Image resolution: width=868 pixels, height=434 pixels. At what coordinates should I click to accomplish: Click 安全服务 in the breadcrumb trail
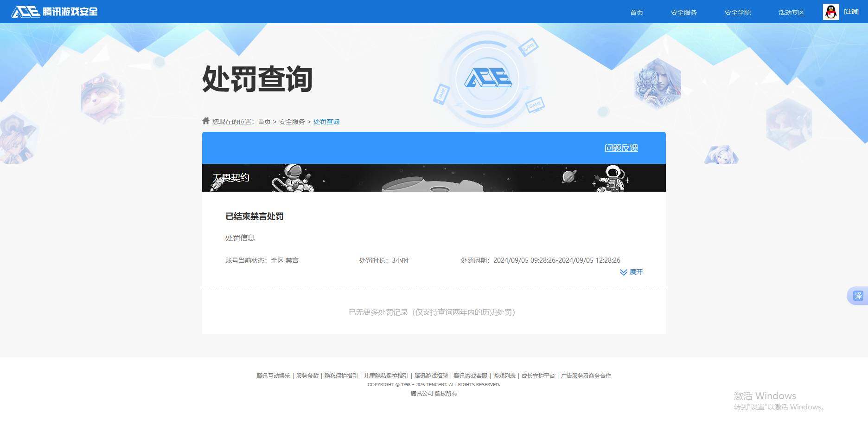(x=292, y=121)
